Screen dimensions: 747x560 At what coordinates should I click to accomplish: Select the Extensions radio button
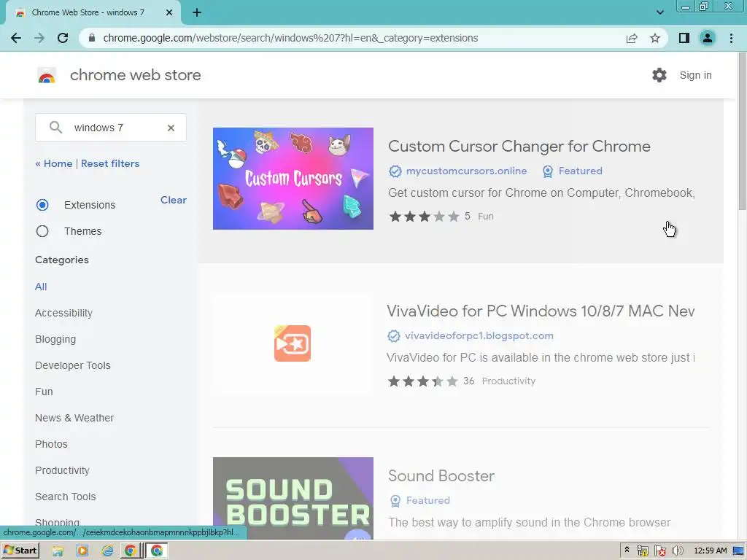[x=42, y=205]
